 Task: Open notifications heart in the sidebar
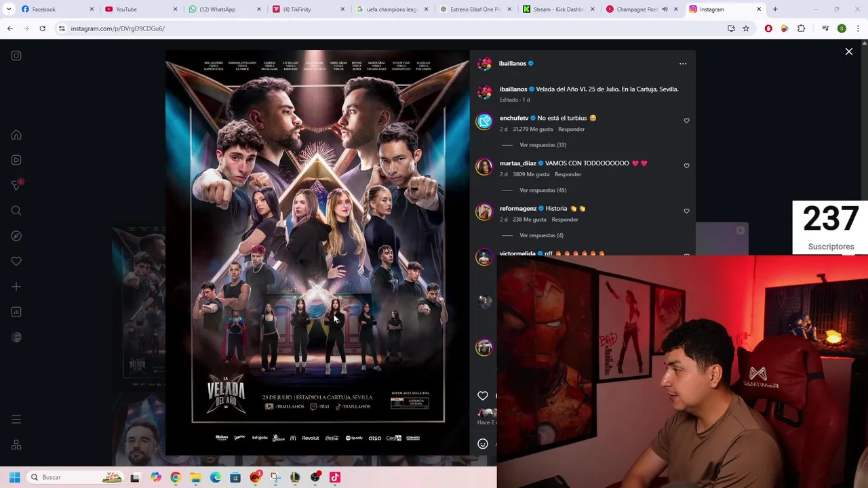(x=16, y=261)
